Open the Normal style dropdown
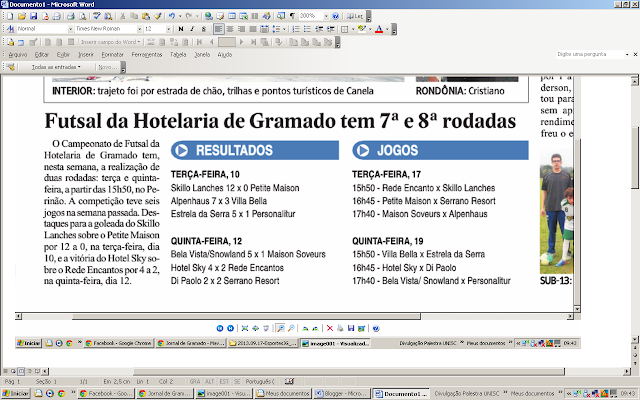This screenshot has width=640, height=400. pyautogui.click(x=70, y=29)
